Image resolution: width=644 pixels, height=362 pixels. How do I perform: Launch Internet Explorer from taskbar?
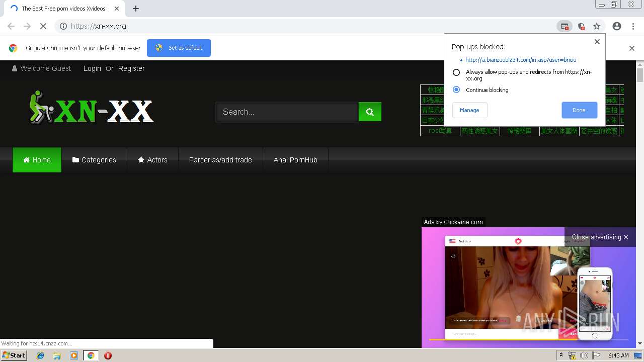(x=40, y=355)
